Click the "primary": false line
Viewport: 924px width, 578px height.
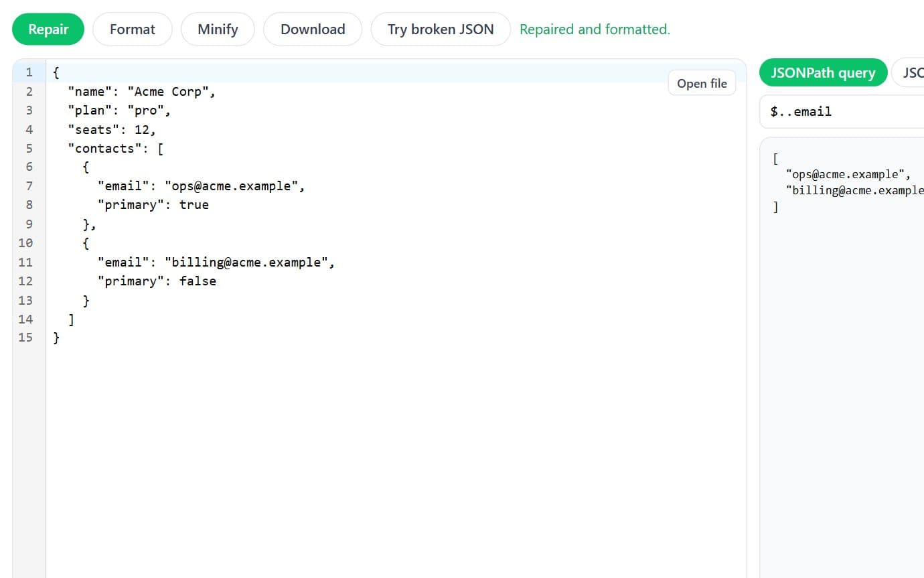tap(157, 281)
